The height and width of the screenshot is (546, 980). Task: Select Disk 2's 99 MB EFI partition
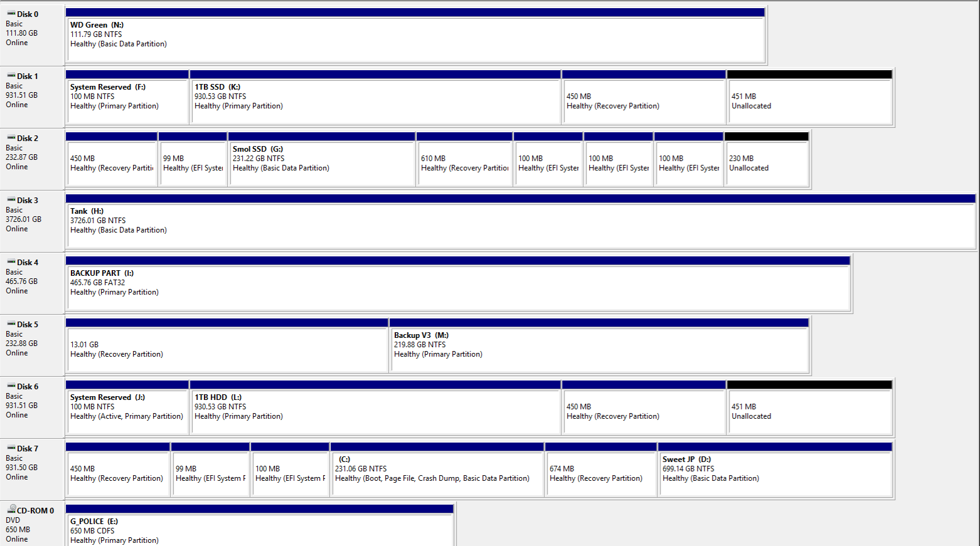coord(193,159)
